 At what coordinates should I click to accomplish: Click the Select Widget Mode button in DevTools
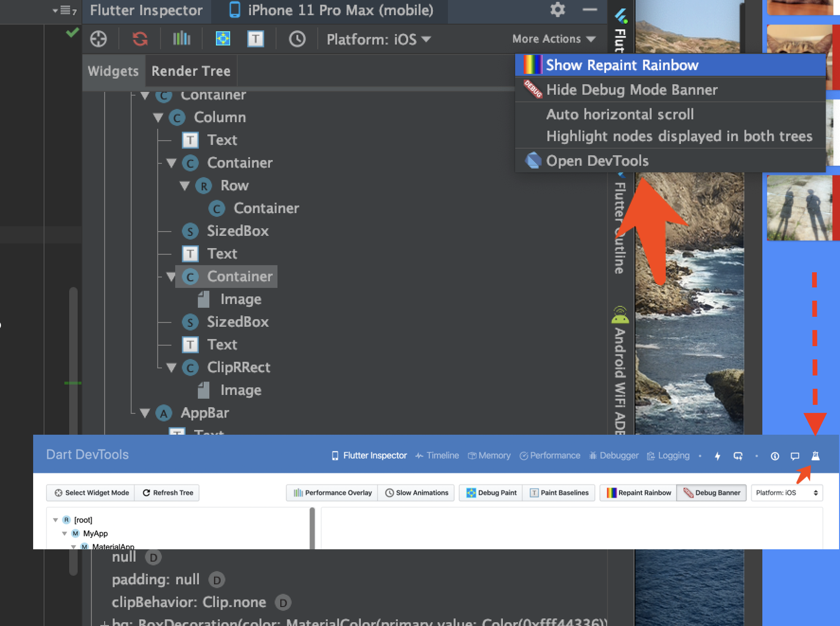pyautogui.click(x=91, y=492)
